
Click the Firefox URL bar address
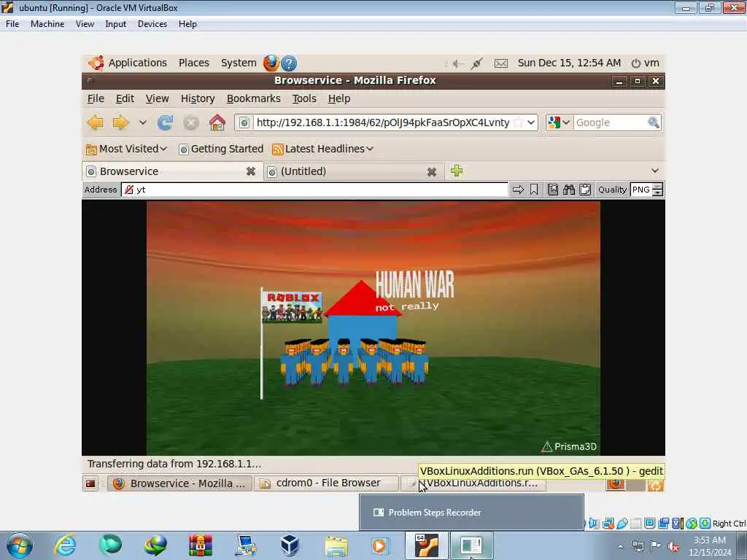[383, 122]
